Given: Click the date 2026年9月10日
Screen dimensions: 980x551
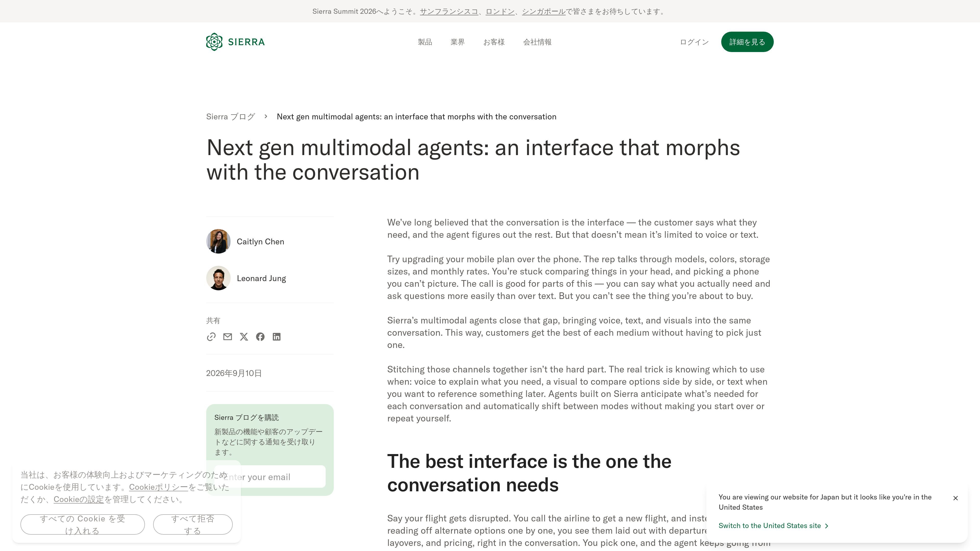Looking at the screenshot, I should (x=234, y=373).
